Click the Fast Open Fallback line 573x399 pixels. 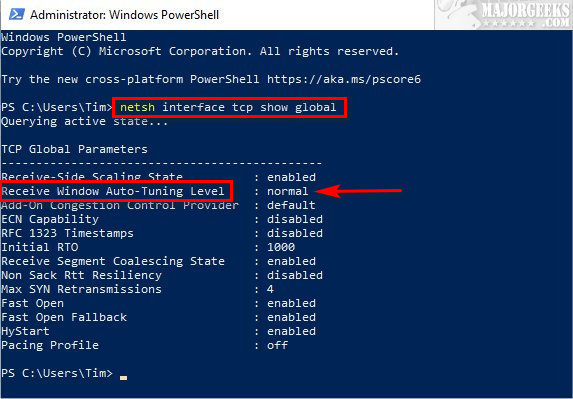click(159, 317)
